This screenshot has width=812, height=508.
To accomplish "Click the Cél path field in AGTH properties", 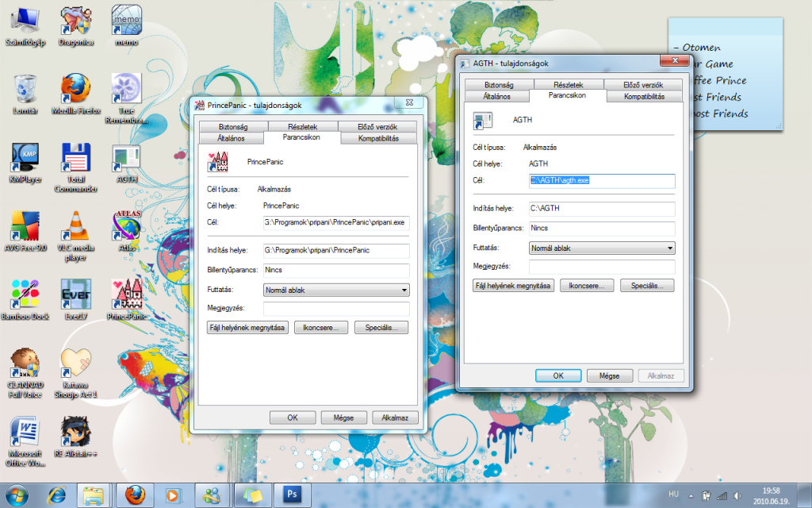I will point(602,180).
